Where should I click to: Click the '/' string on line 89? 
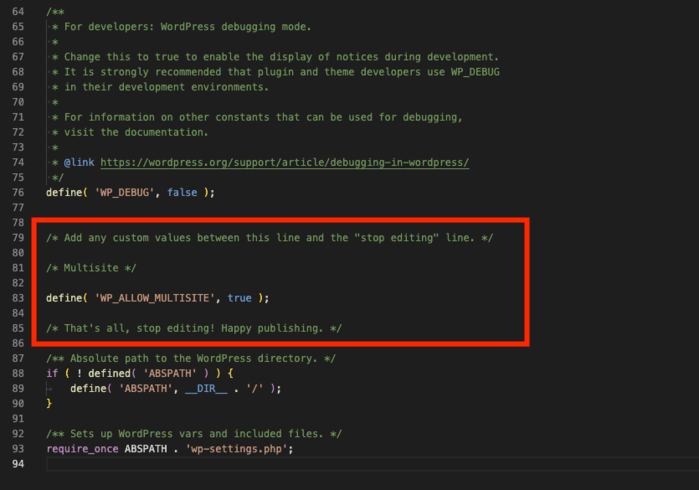tap(255, 389)
